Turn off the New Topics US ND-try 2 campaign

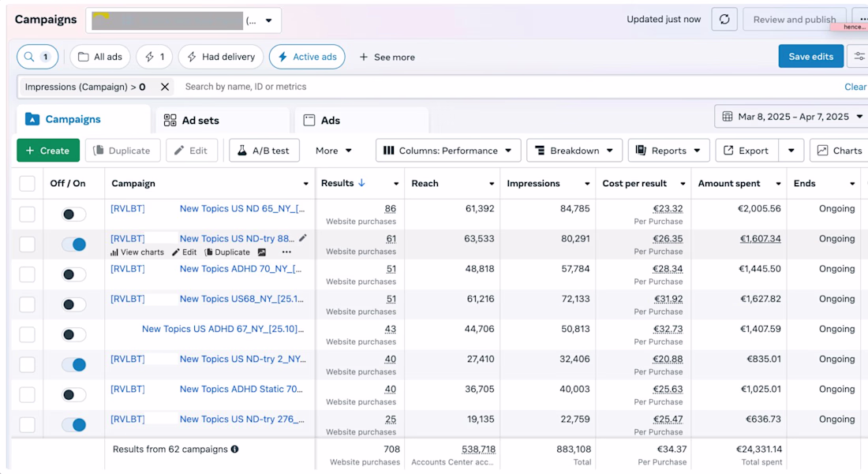(x=73, y=364)
